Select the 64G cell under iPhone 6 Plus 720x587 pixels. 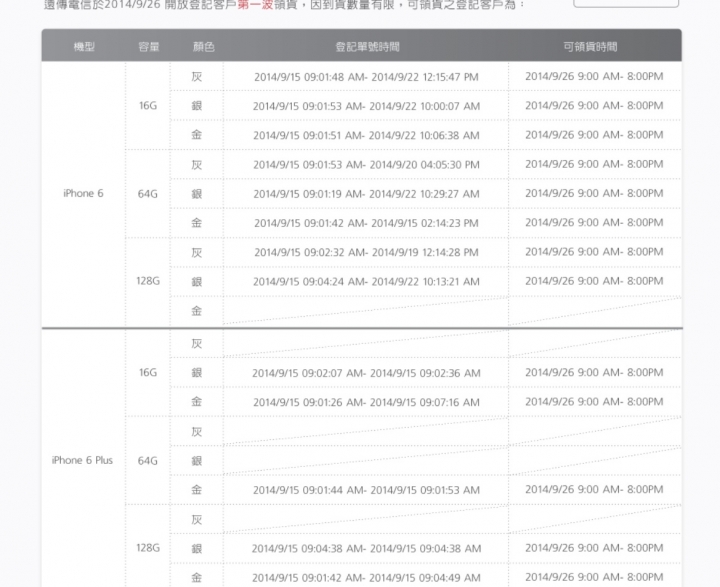(x=148, y=461)
